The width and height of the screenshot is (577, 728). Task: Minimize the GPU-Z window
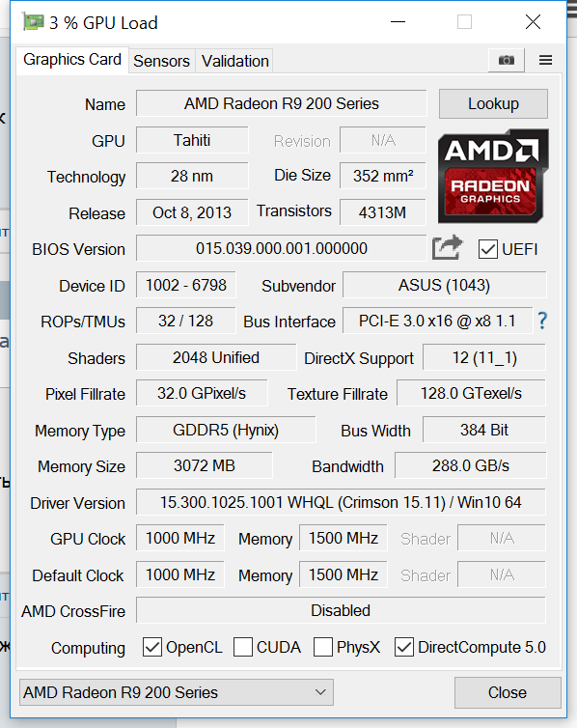coord(398,22)
